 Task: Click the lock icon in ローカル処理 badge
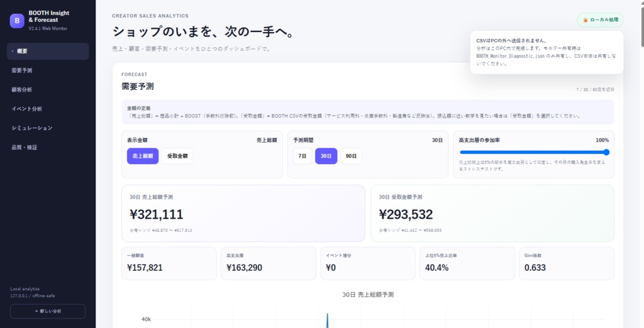point(586,19)
